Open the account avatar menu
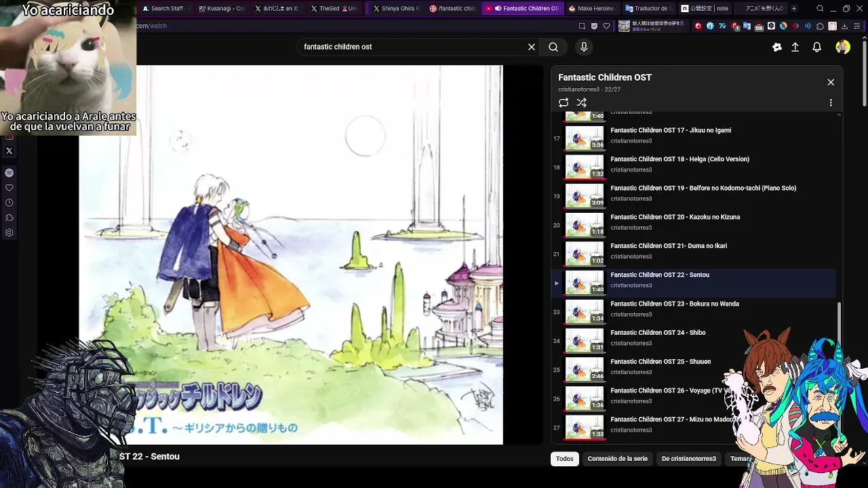 coord(843,47)
